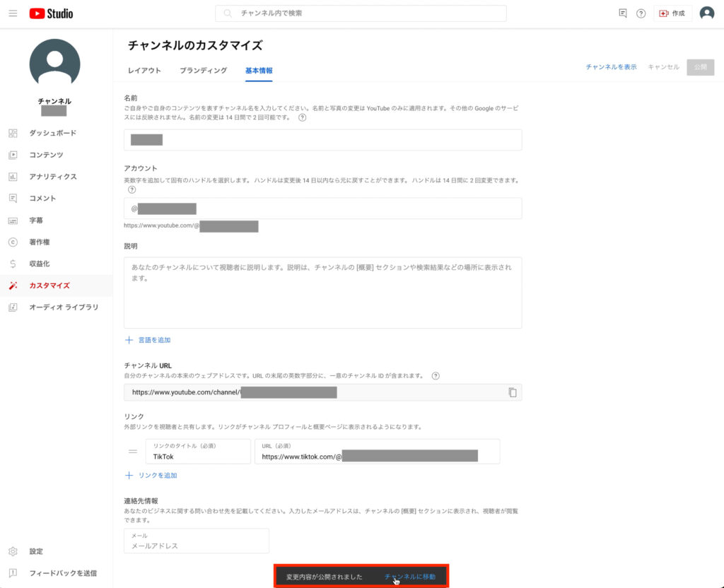Copy the channel URL with copy icon

(513, 392)
